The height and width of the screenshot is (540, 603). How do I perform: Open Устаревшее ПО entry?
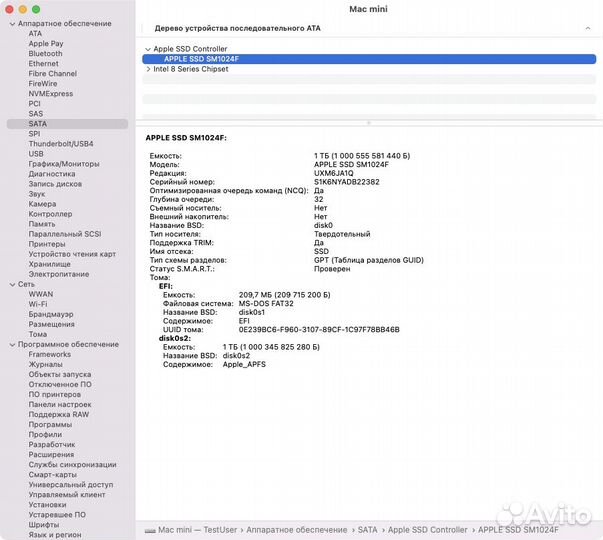point(57,514)
